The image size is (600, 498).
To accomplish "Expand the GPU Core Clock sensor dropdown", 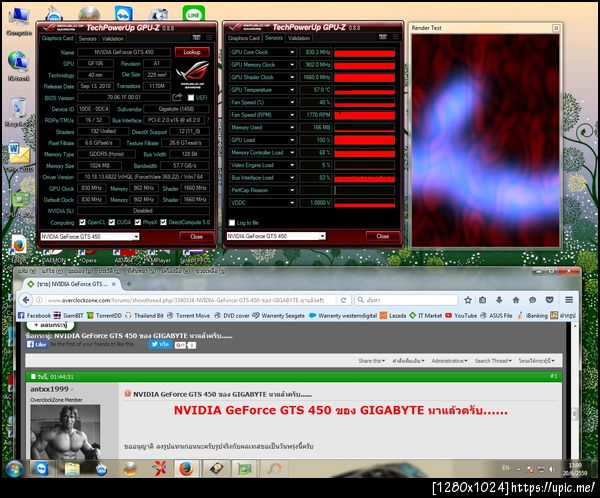I will pyautogui.click(x=292, y=52).
